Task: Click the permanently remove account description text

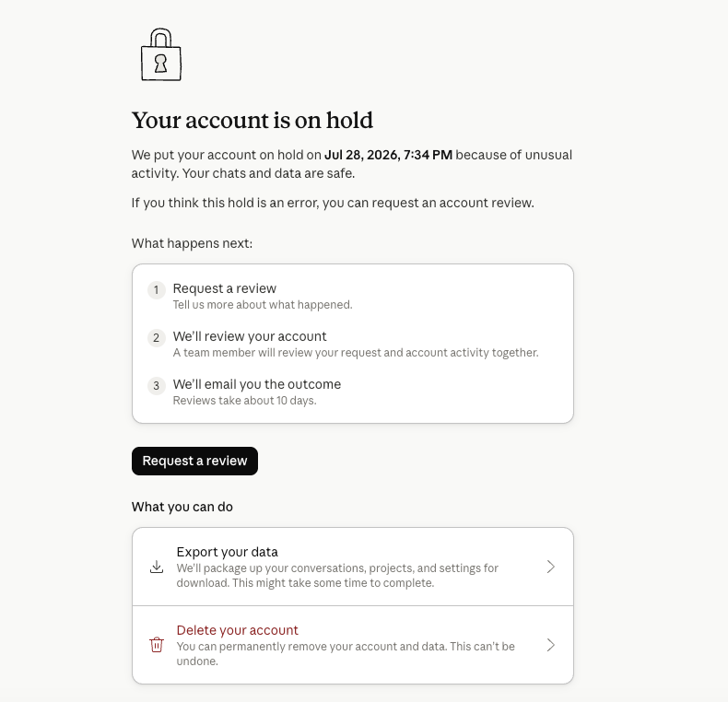Action: 346,654
